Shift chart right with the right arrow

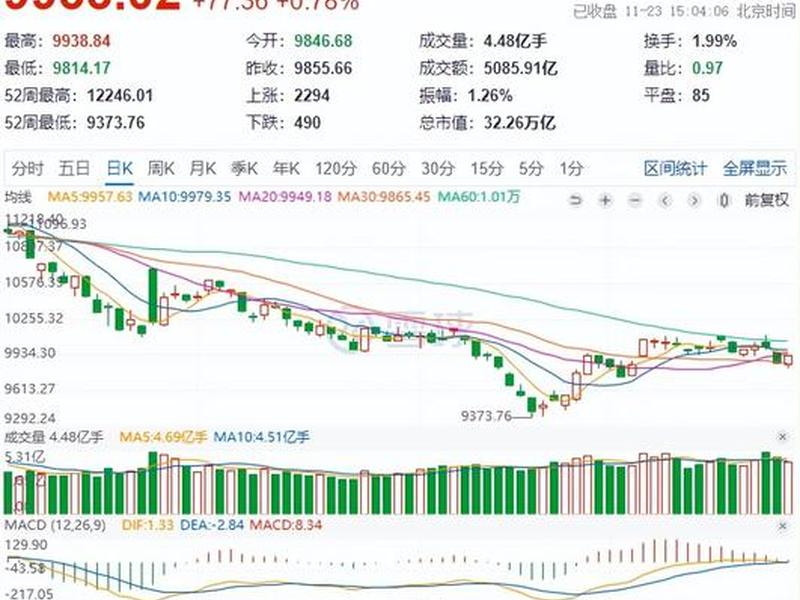click(x=694, y=200)
